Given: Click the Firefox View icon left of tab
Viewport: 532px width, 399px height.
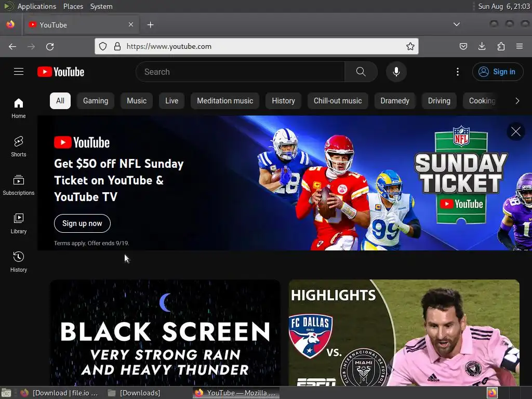Looking at the screenshot, I should click(x=10, y=24).
